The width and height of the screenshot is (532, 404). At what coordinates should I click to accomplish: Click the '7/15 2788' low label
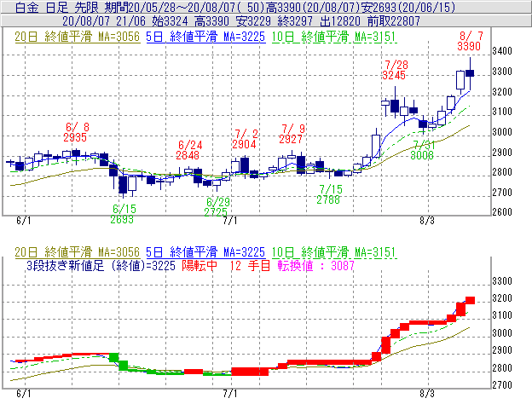pos(329,194)
